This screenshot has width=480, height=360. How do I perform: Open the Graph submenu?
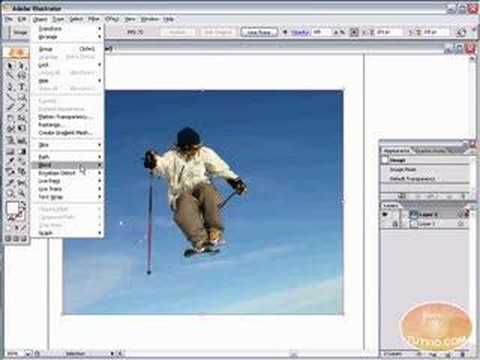click(x=67, y=233)
